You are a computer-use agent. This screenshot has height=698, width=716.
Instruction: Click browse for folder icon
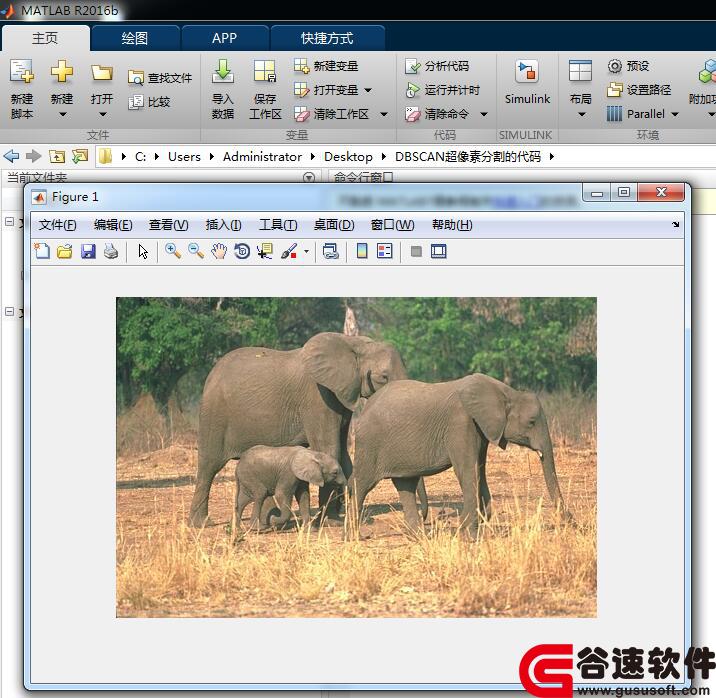click(x=80, y=157)
